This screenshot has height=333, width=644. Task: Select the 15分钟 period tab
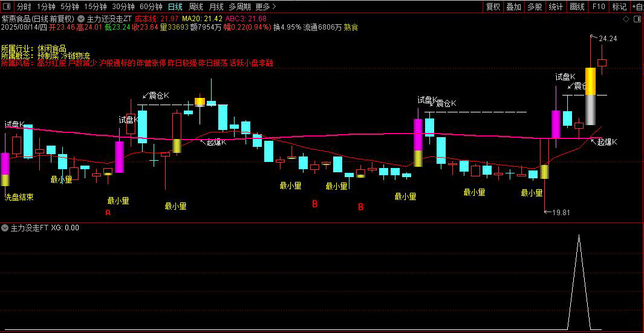pyautogui.click(x=96, y=7)
